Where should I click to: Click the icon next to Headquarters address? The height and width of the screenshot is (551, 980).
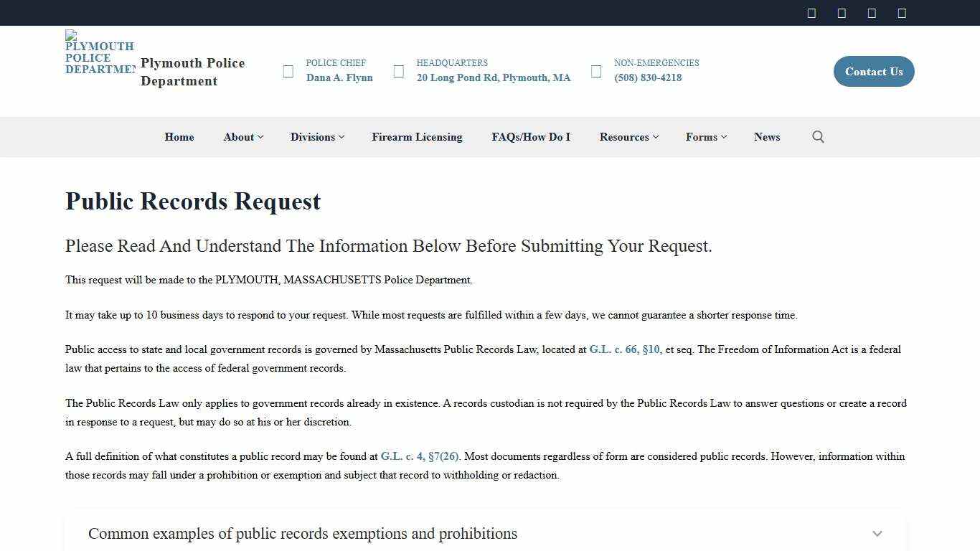[x=398, y=71]
